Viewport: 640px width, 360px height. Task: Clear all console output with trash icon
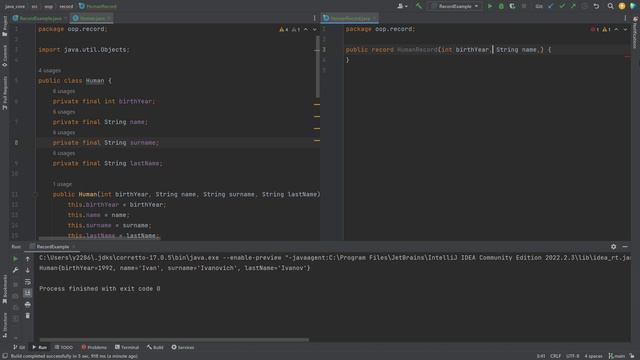click(x=27, y=316)
